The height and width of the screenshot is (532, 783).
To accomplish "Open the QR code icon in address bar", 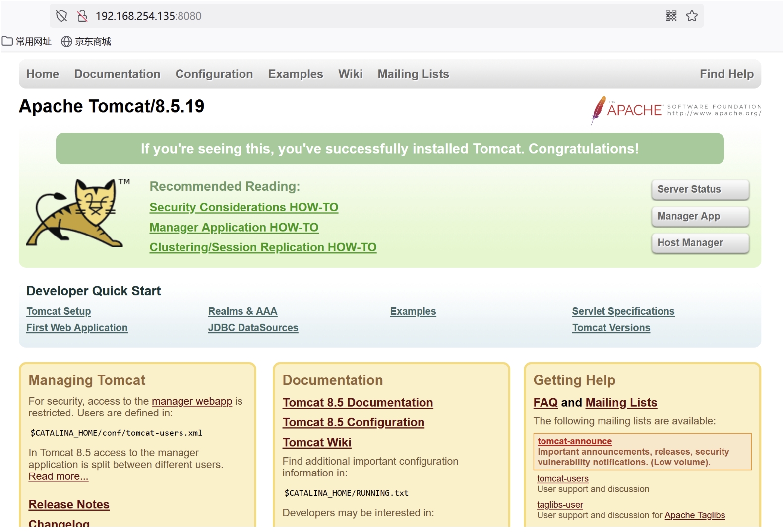I will pyautogui.click(x=671, y=16).
